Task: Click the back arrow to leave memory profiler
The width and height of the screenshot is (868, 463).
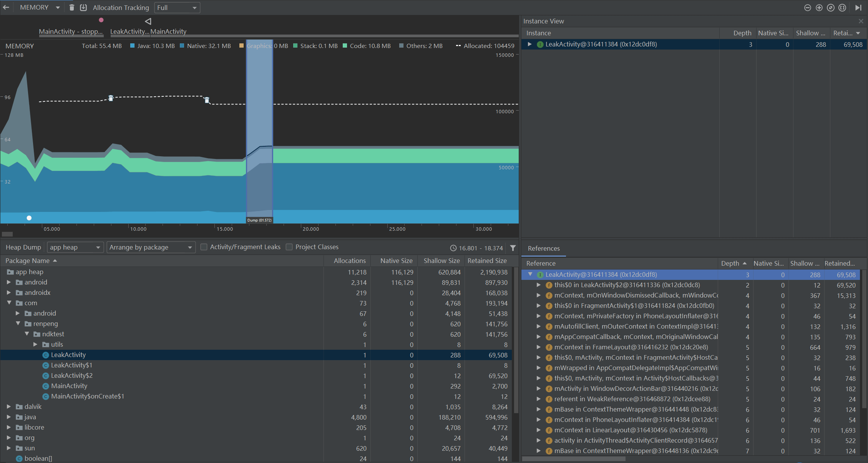Action: [6, 7]
